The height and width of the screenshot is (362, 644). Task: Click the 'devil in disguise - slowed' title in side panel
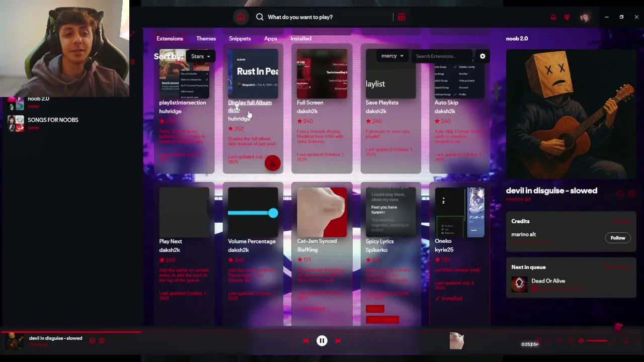(551, 191)
